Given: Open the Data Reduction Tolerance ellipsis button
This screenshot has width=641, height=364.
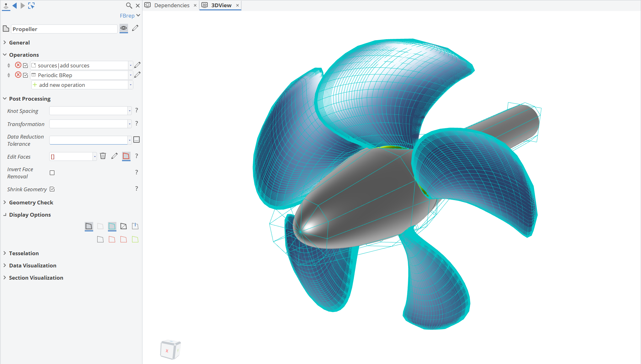Looking at the screenshot, I should pos(136,140).
